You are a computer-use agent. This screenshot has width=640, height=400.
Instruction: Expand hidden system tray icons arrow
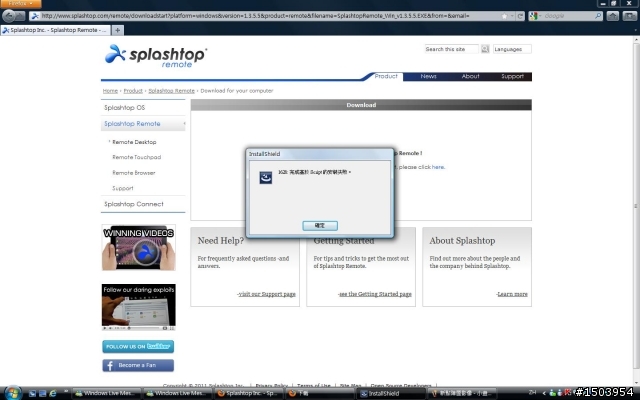[x=544, y=393]
